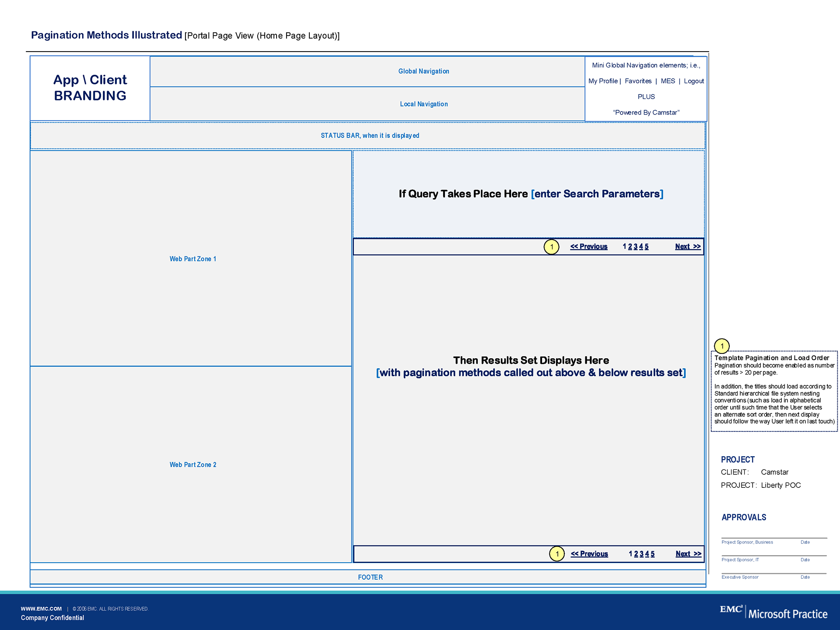Go to page 3 in top pagination

click(x=636, y=247)
